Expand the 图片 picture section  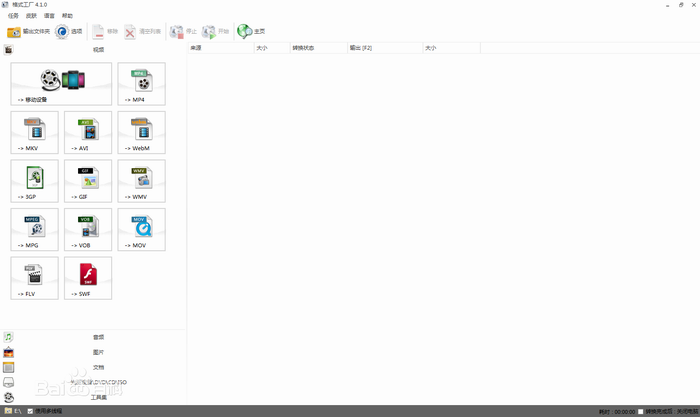pyautogui.click(x=97, y=352)
